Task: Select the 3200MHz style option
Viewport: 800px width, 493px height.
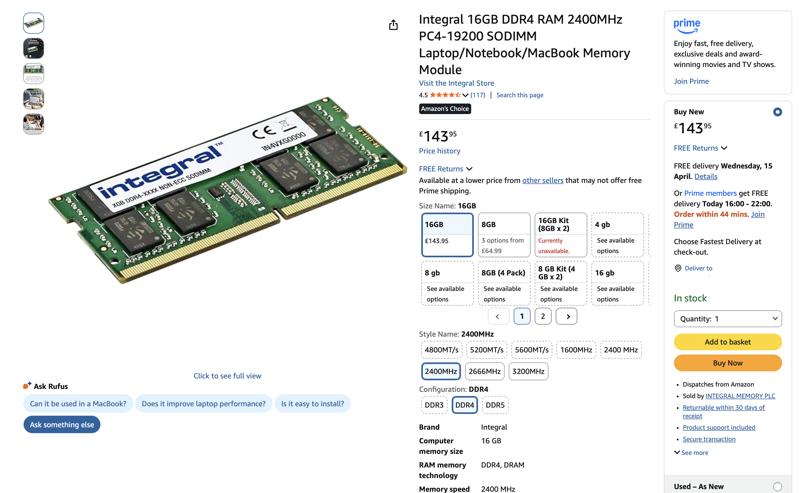Action: point(528,372)
